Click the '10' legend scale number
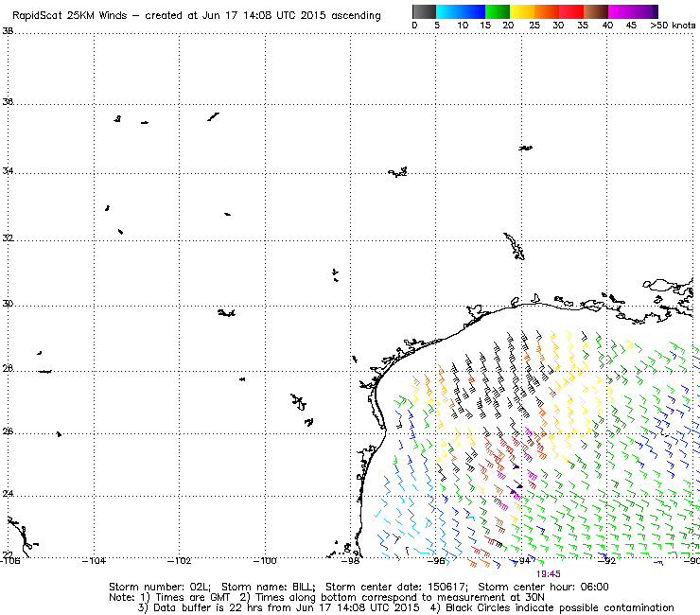Screen dimensions: 700x615 [x=463, y=26]
